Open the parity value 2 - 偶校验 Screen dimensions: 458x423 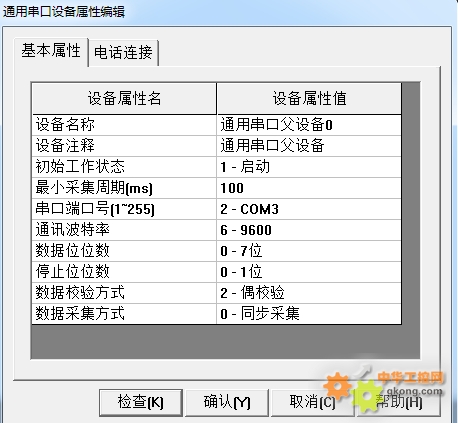(x=309, y=293)
